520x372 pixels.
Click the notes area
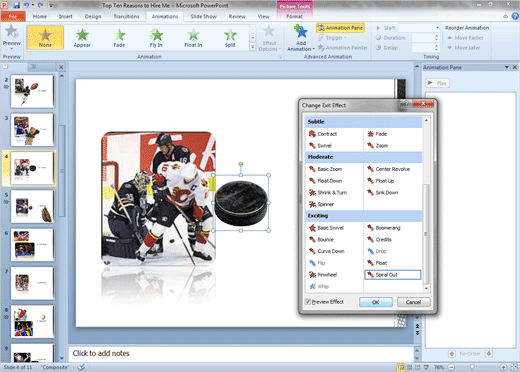pyautogui.click(x=241, y=354)
